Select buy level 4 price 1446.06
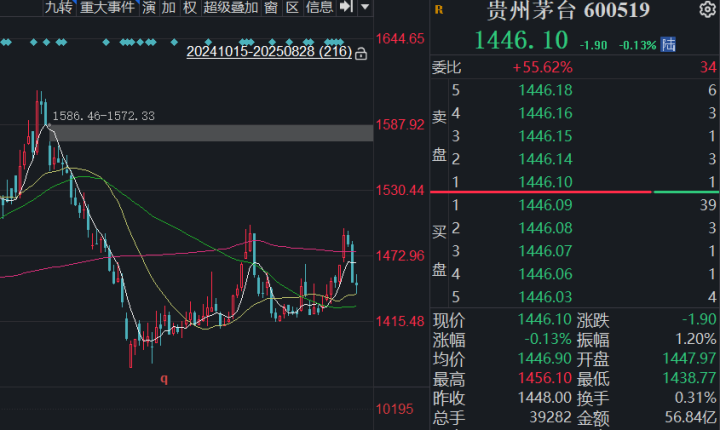The width and height of the screenshot is (720, 430). click(545, 274)
